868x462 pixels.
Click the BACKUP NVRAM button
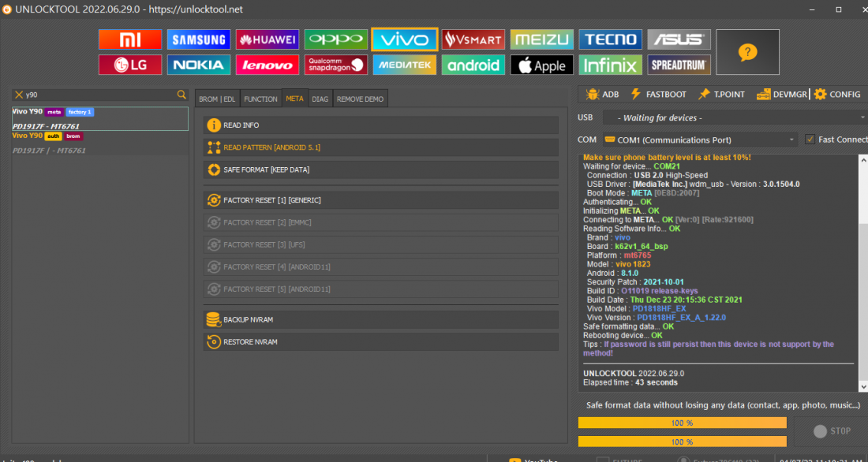click(x=381, y=319)
